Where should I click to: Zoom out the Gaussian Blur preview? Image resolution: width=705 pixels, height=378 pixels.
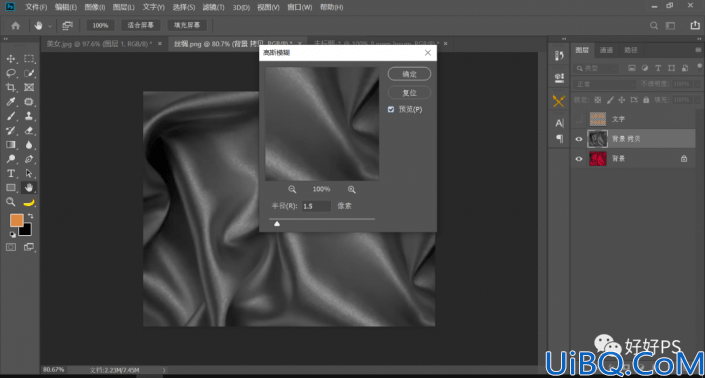point(292,190)
